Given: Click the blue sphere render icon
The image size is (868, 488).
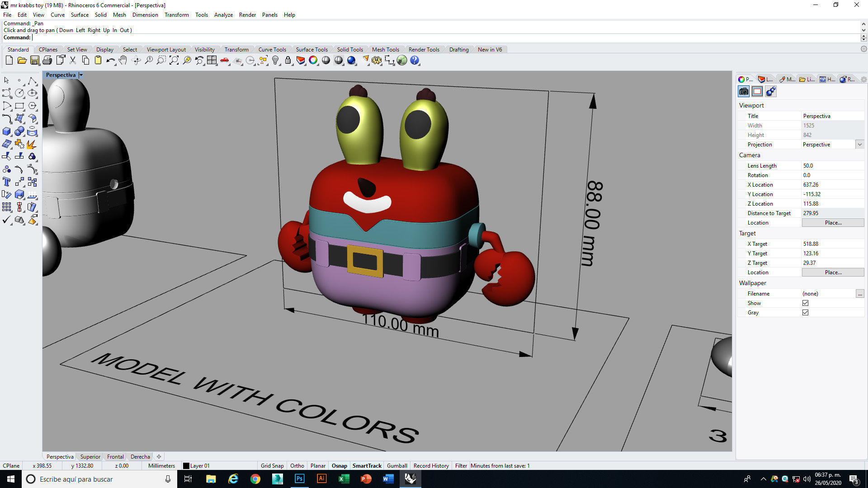Looking at the screenshot, I should pos(351,61).
